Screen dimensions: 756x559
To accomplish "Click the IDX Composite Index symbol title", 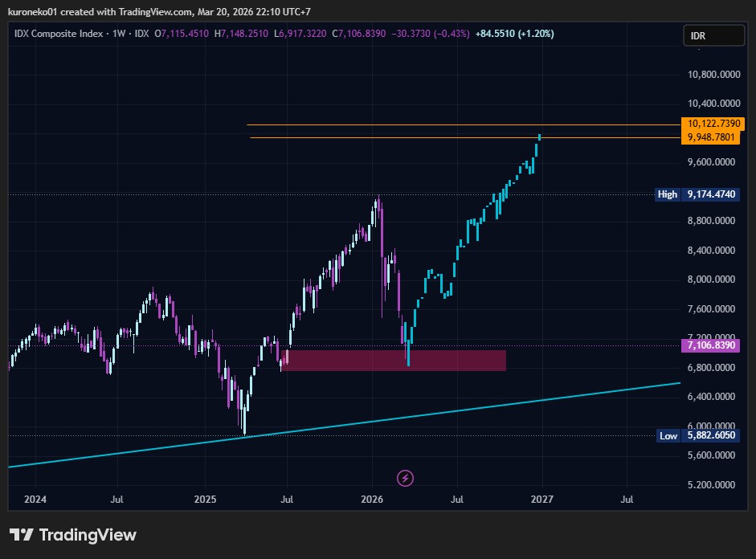I will (x=59, y=34).
